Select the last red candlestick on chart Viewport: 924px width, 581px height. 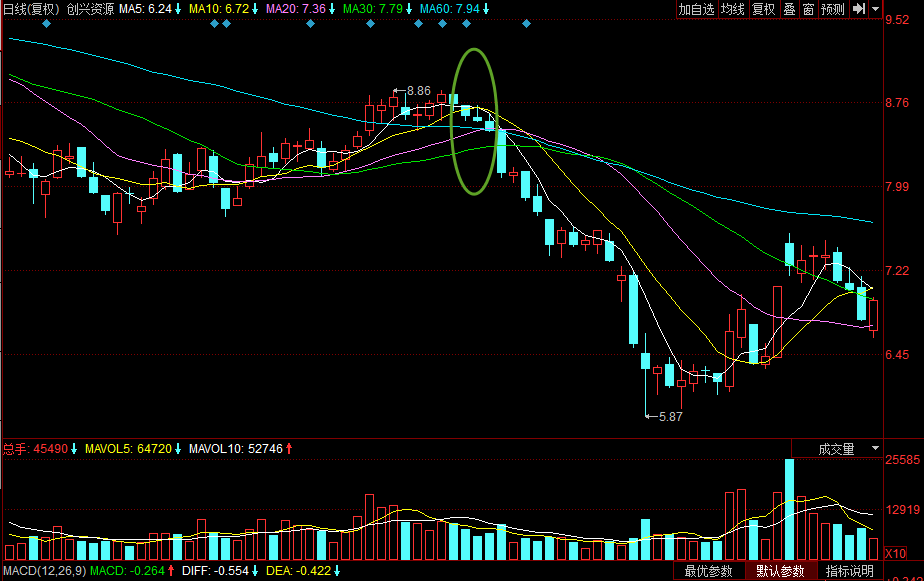(x=873, y=316)
